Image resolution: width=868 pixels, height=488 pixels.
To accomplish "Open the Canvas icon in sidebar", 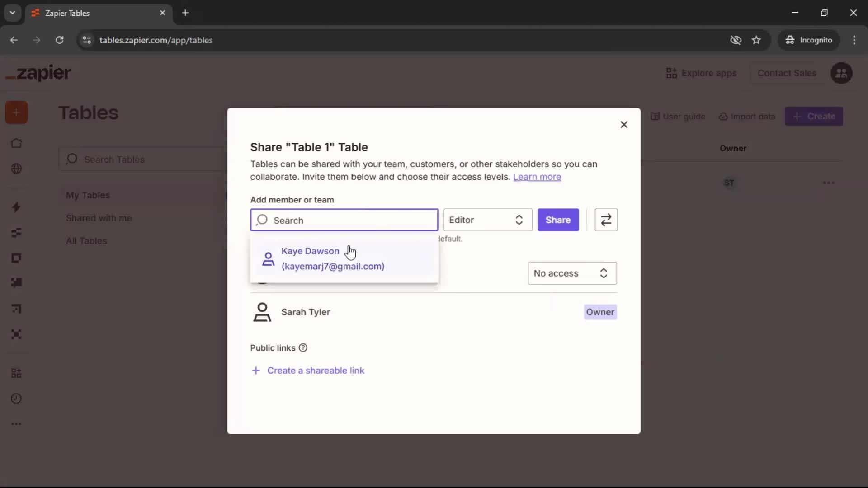I will click(16, 309).
